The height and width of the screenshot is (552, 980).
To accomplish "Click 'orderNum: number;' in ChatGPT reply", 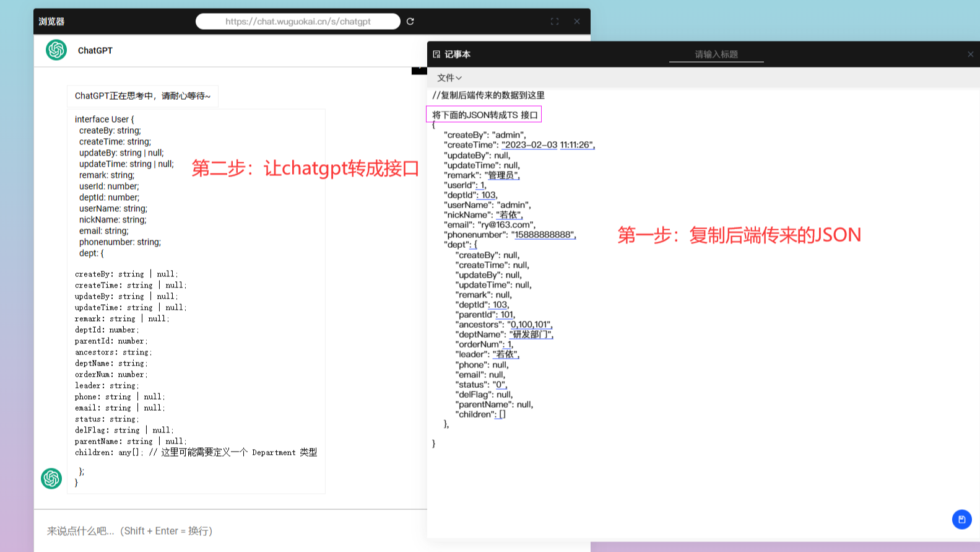I will [111, 374].
